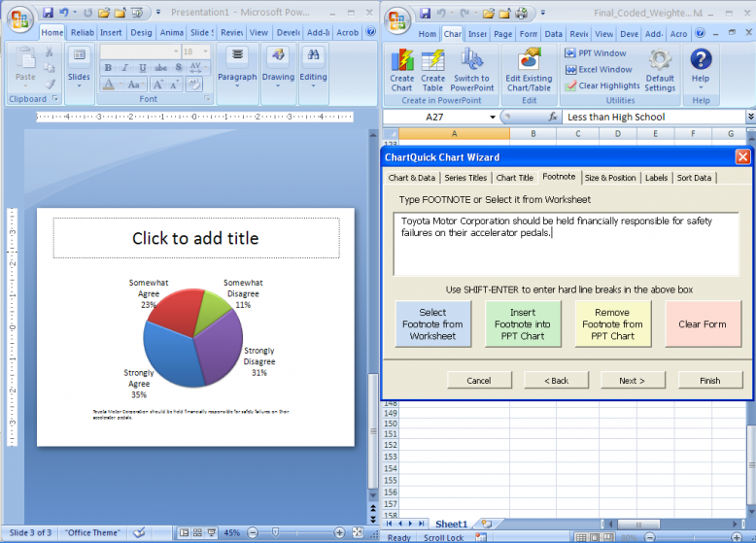Click the Create Table icon
The width and height of the screenshot is (756, 543).
432,70
